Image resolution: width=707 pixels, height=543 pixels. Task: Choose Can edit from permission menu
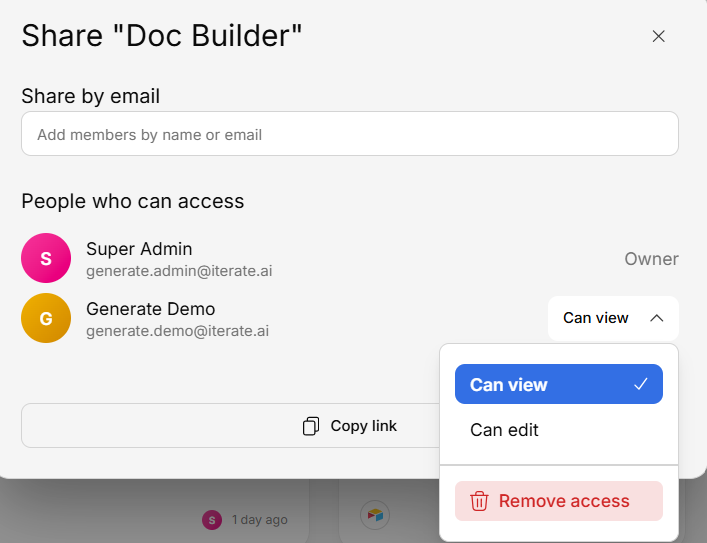[504, 430]
